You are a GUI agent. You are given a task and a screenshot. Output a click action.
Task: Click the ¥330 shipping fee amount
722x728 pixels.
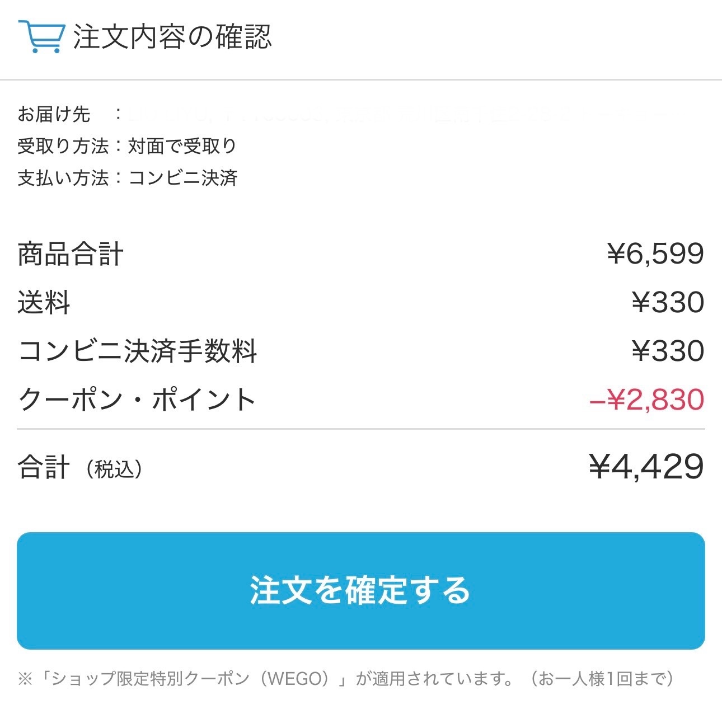pos(668,303)
